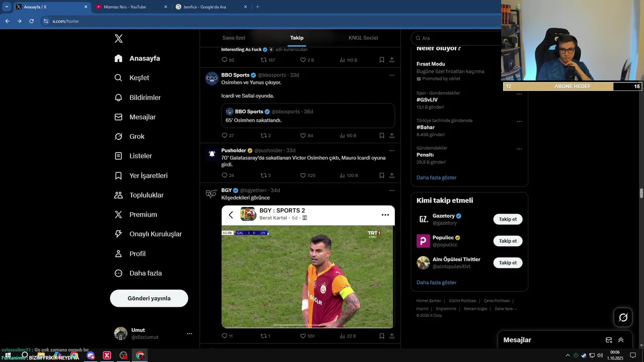Close the Anasayfa / X browser tab
Viewport: 644px width, 362px height.
86,7
